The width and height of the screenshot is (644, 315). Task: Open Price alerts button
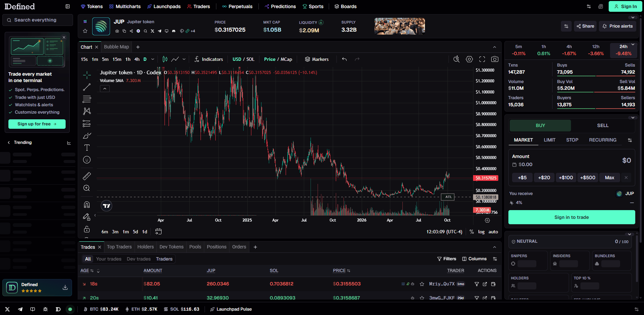[x=617, y=26]
